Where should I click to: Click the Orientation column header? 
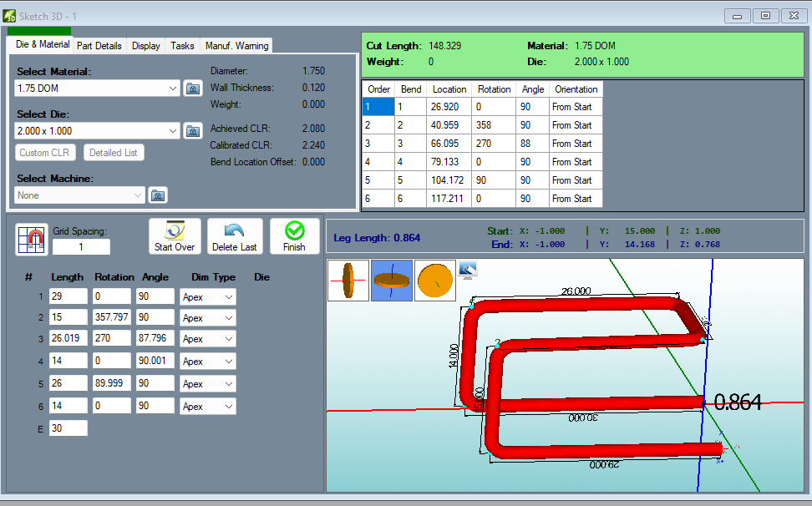[576, 89]
